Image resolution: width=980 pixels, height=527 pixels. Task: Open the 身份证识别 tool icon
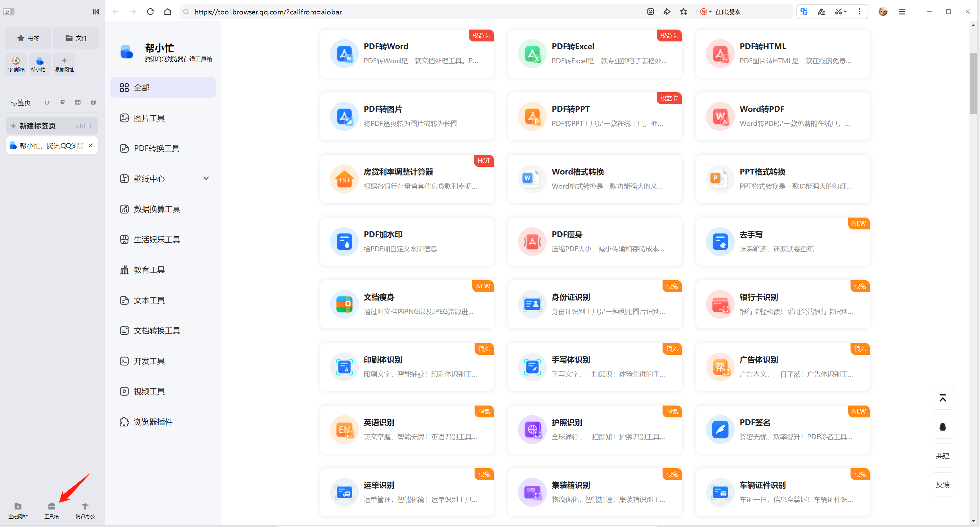point(532,304)
